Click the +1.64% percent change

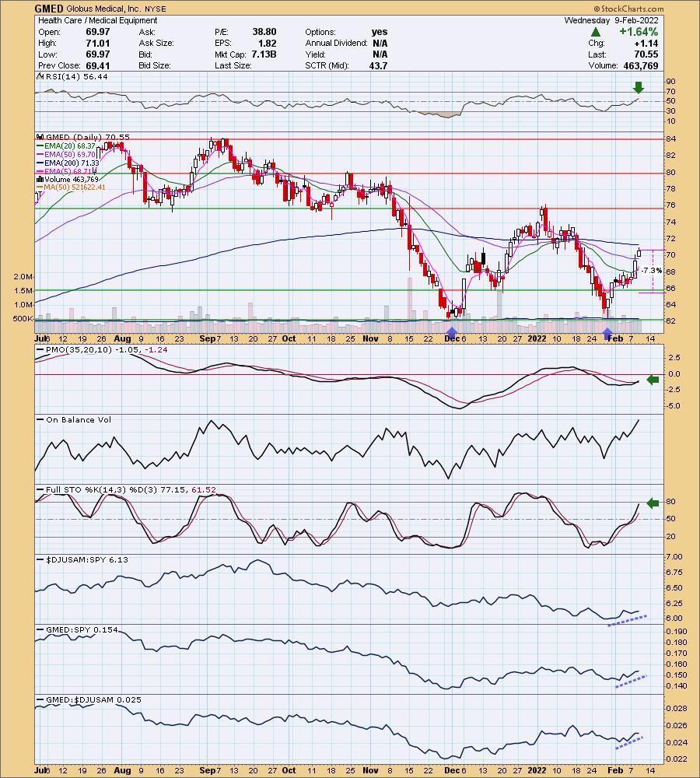(639, 32)
